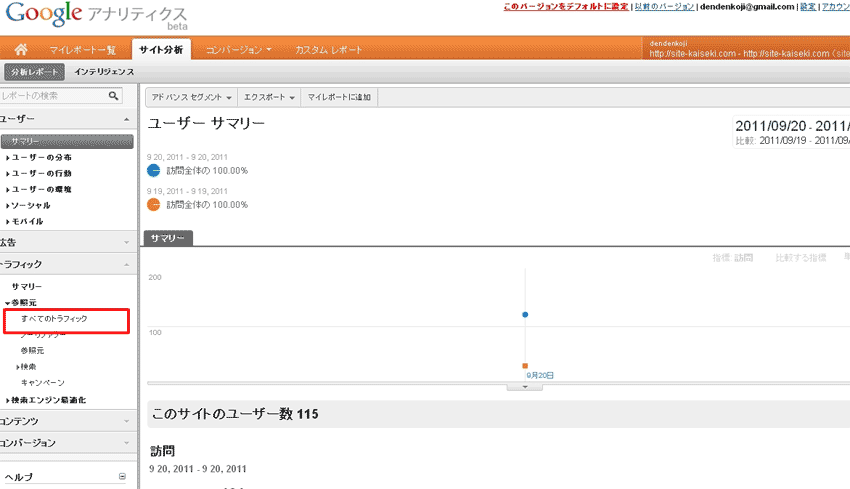Click このサイトのユーザー数 115 heading
This screenshot has height=489, width=850.
(235, 414)
